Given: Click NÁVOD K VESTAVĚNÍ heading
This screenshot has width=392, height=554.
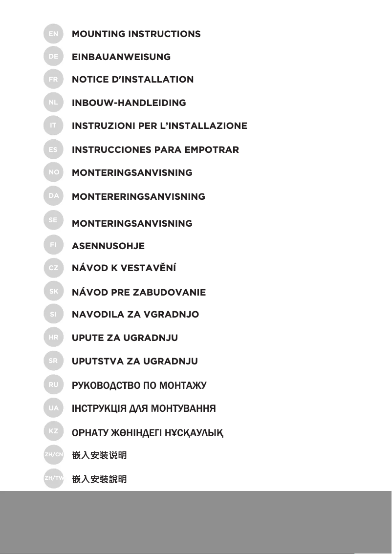Looking at the screenshot, I should click(x=124, y=268).
